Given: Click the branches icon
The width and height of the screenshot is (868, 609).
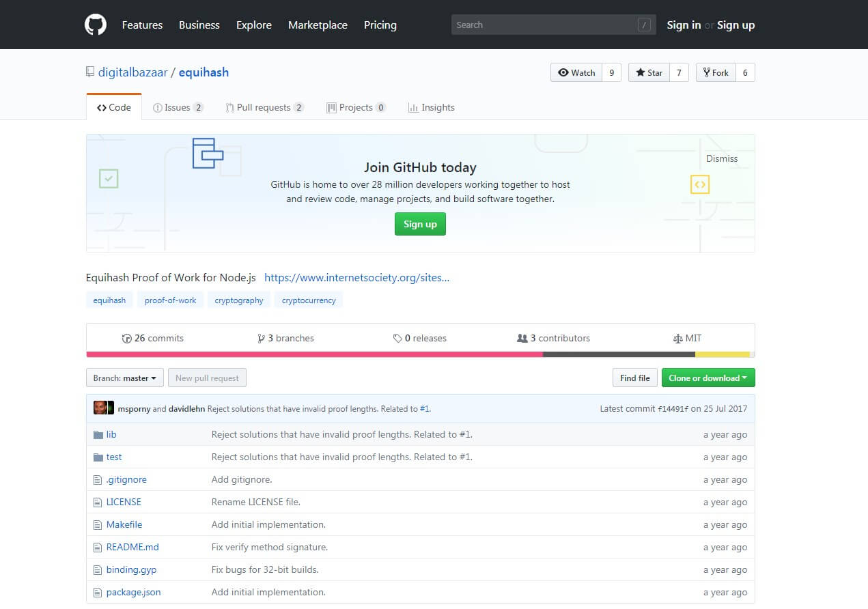Looking at the screenshot, I should pyautogui.click(x=261, y=339).
